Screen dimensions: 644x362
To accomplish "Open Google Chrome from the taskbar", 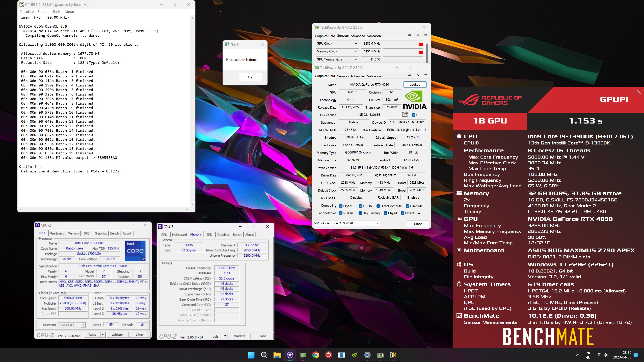I will click(x=316, y=355).
